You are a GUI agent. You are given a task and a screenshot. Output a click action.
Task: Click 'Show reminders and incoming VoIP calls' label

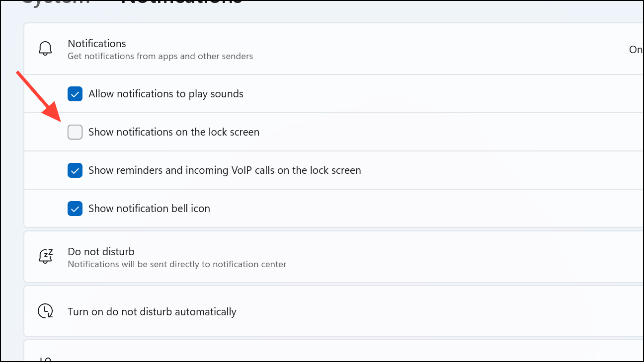[224, 170]
